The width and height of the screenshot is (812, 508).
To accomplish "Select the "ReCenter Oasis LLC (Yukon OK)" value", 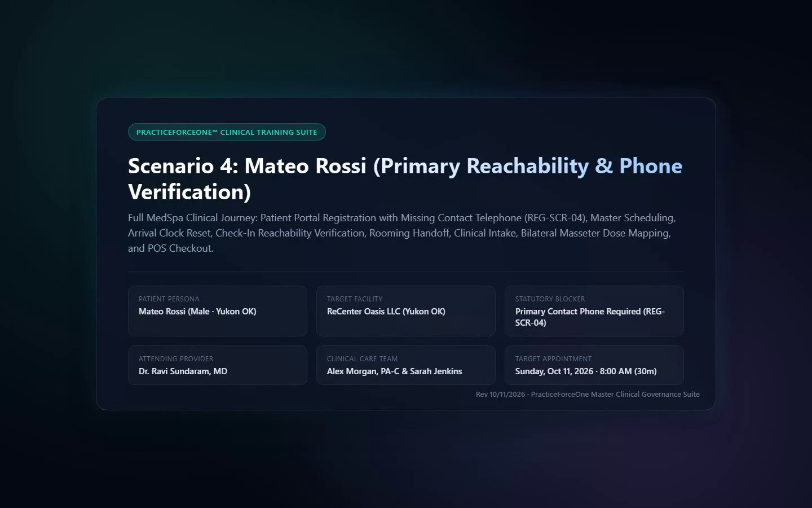I will [x=386, y=312].
